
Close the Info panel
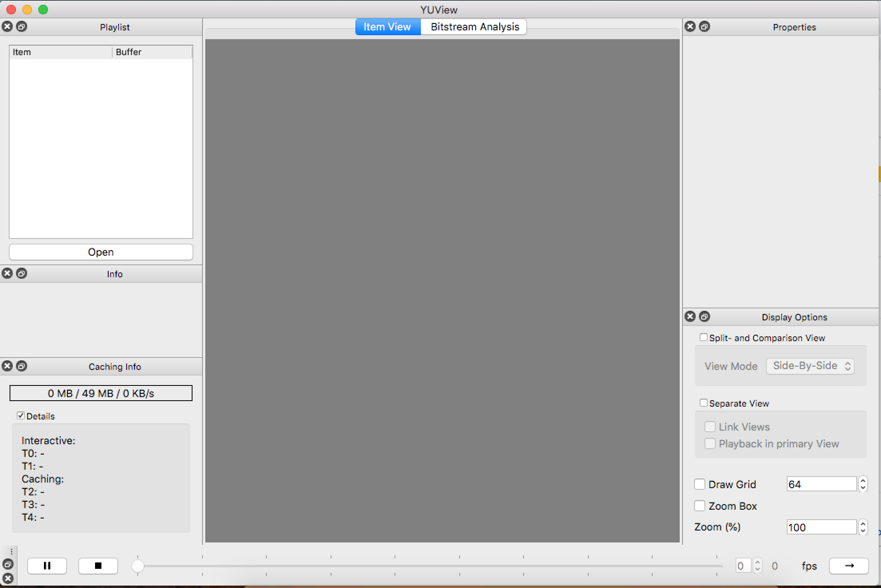click(x=7, y=273)
